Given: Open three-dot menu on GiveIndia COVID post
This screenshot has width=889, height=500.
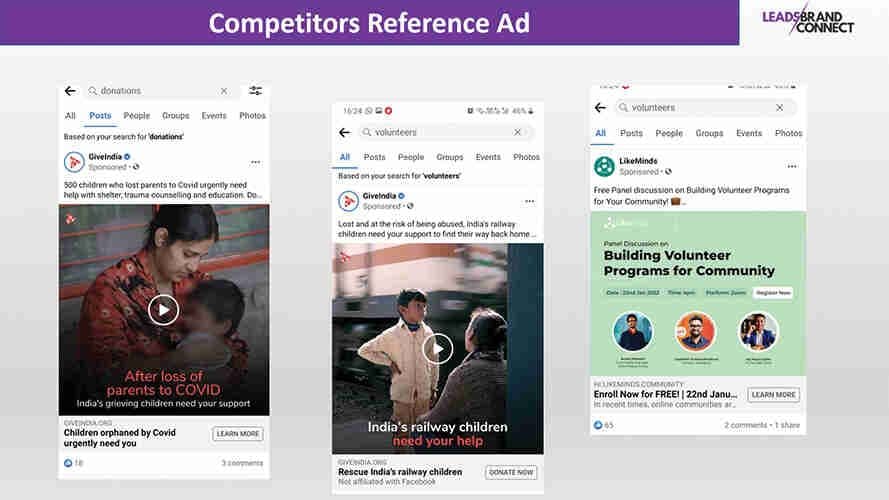Looking at the screenshot, I should point(256,162).
